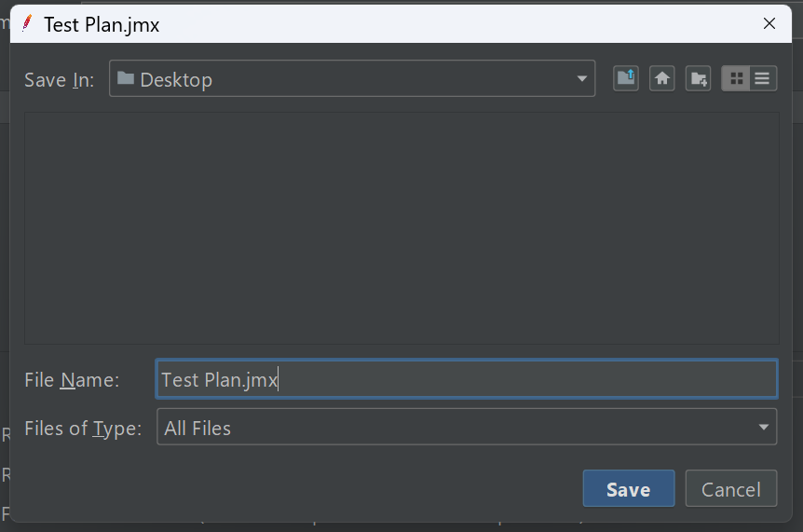Viewport: 803px width, 532px height.
Task: Go up one folder level
Action: pyautogui.click(x=626, y=78)
